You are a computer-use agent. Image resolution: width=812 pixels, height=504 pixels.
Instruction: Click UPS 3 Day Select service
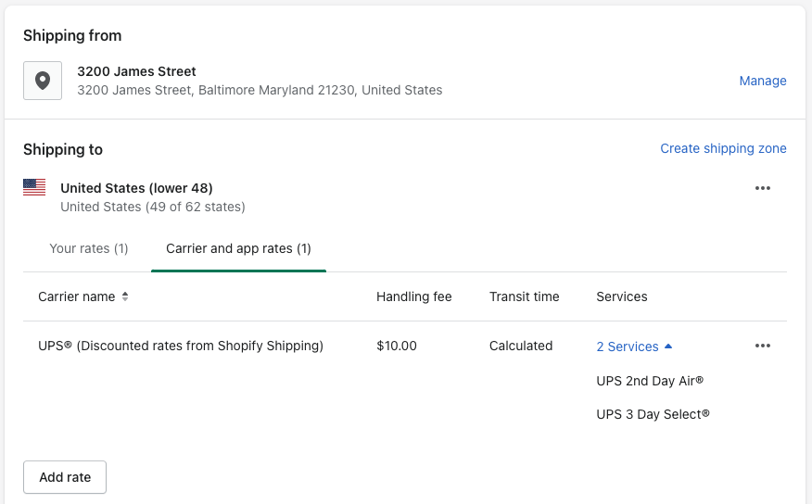(653, 414)
